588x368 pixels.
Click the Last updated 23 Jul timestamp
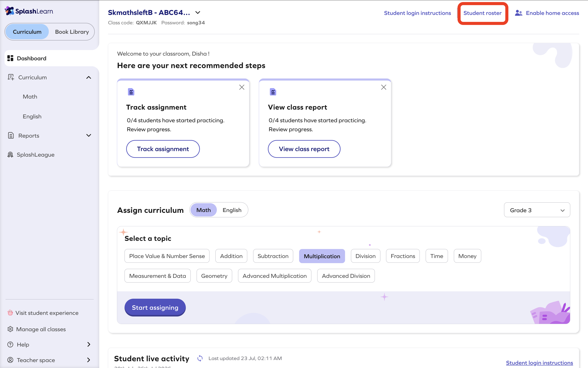(x=245, y=358)
